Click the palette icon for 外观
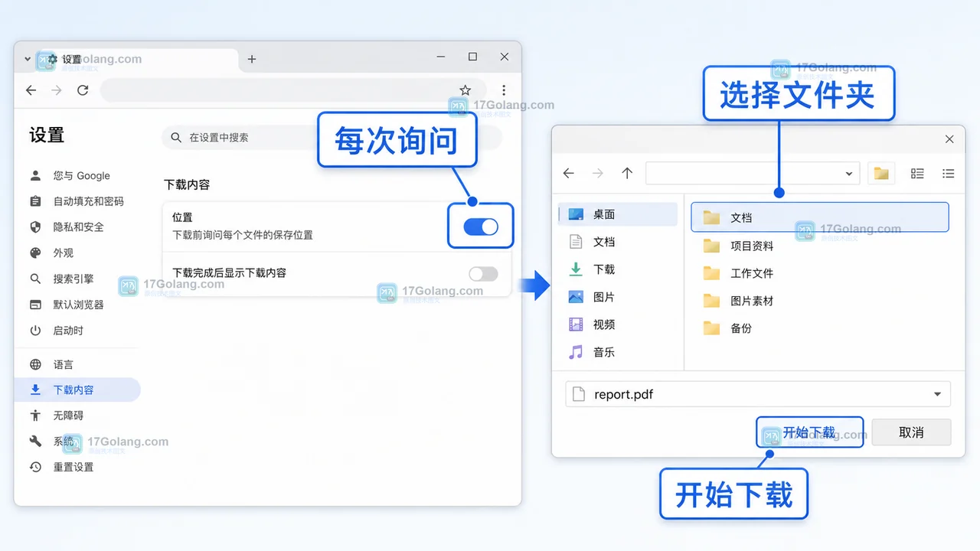980x551 pixels. [35, 253]
